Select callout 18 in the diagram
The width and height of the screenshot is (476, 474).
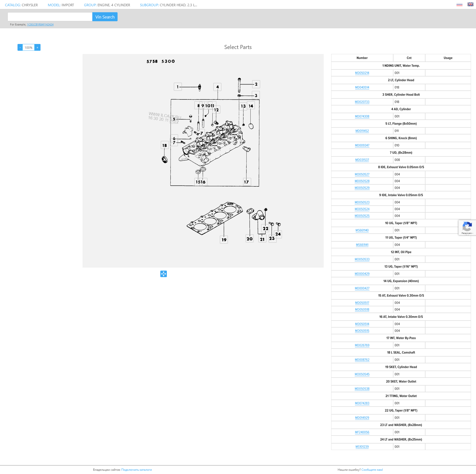[x=165, y=145]
